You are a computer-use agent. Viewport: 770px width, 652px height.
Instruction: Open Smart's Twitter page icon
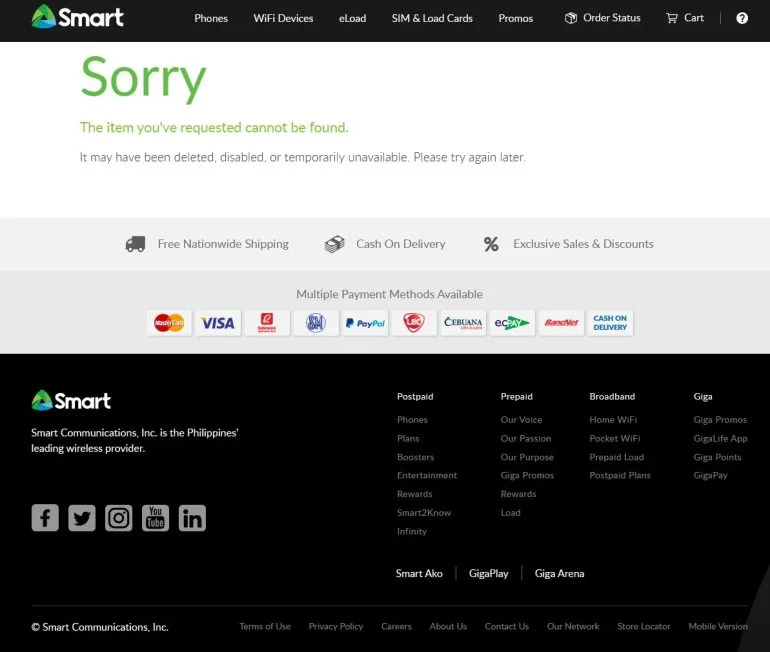point(82,517)
